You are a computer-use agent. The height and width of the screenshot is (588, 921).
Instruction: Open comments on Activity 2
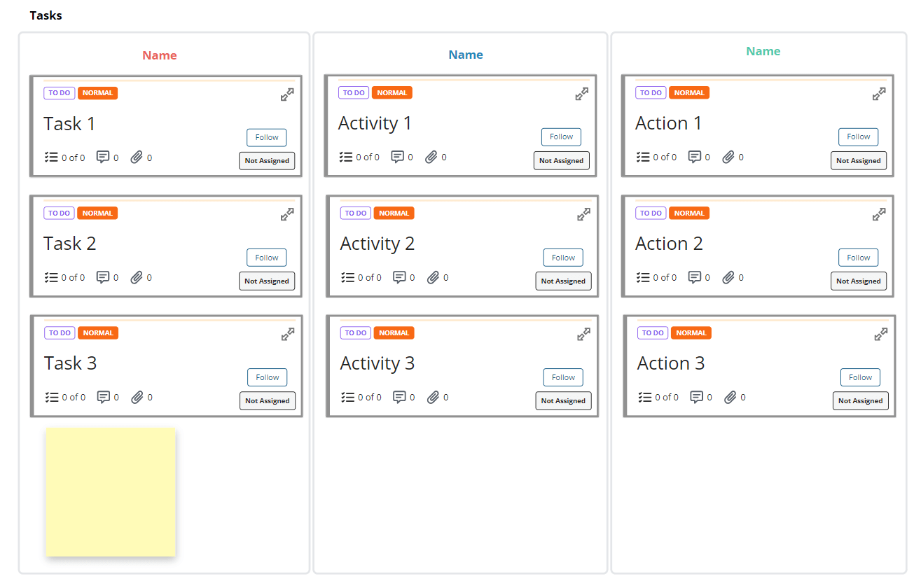(399, 277)
